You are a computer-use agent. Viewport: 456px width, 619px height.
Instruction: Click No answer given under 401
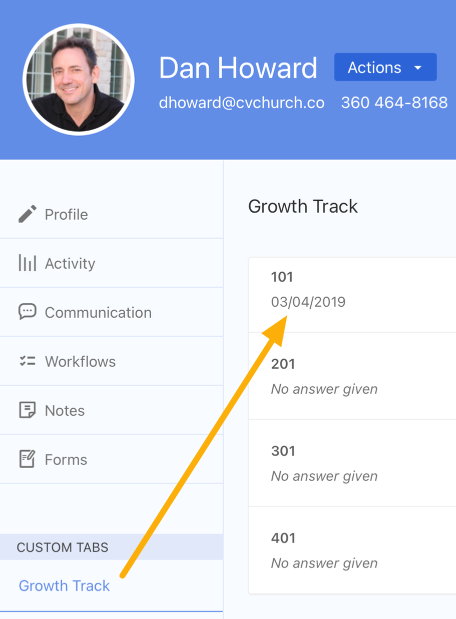click(324, 563)
